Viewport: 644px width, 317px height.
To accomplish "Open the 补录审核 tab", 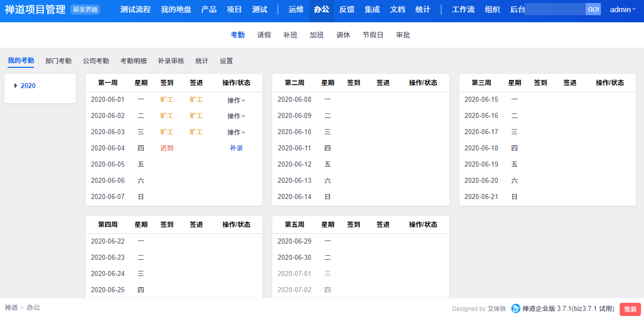I will [x=171, y=61].
